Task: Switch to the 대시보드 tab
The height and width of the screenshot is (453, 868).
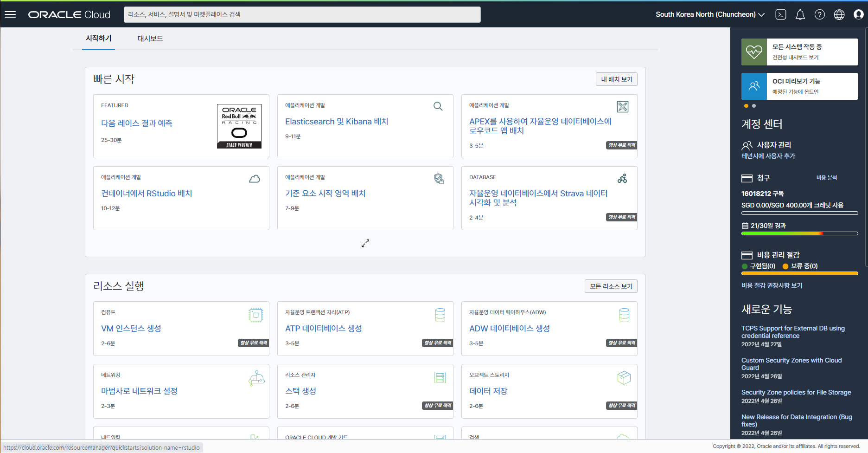Action: (150, 39)
